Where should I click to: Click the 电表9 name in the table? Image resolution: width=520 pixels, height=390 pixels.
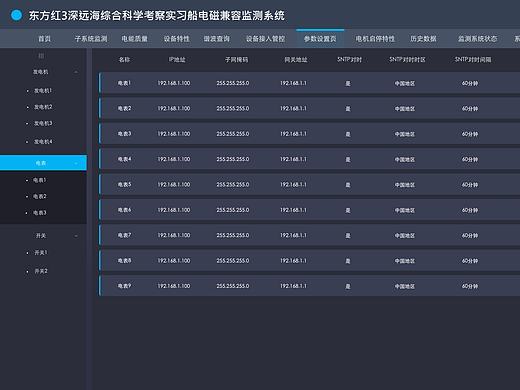124,286
